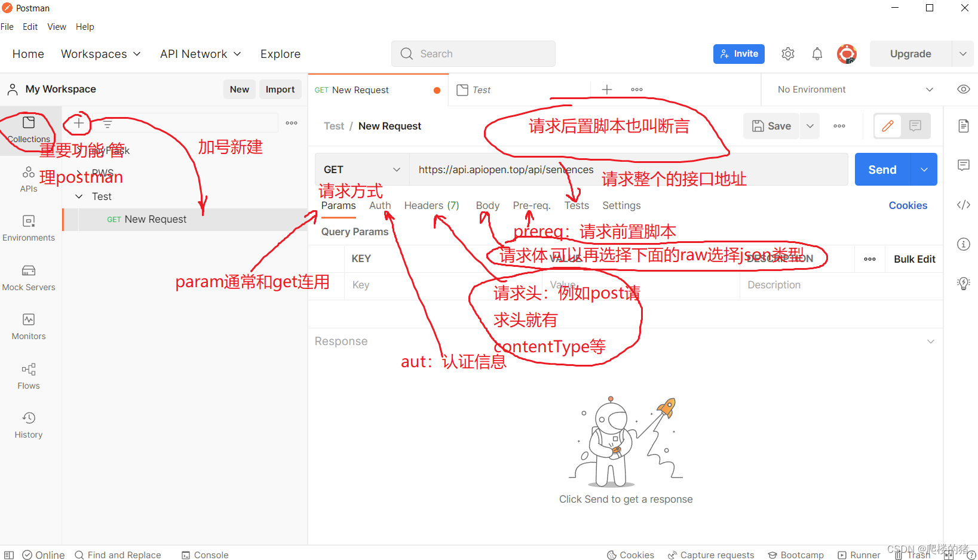
Task: Switch to the Tests tab
Action: 577,205
